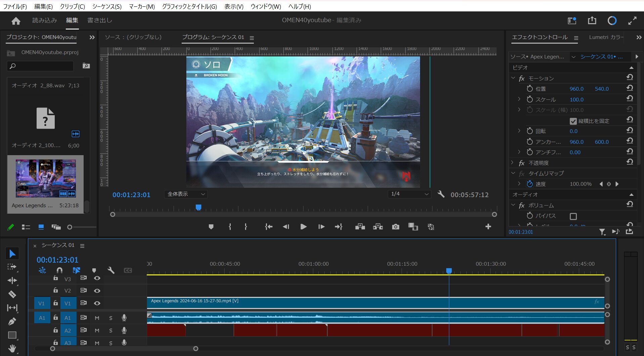The height and width of the screenshot is (356, 644).
Task: Open Project panel overflow chevrons
Action: tap(92, 37)
